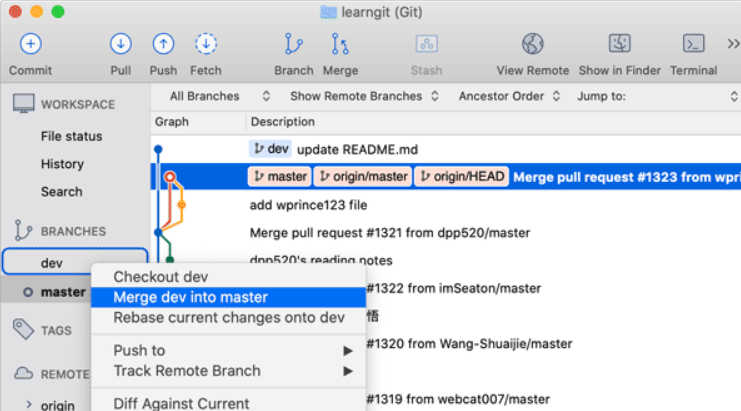
Task: Select Merge dev into master
Action: (228, 297)
